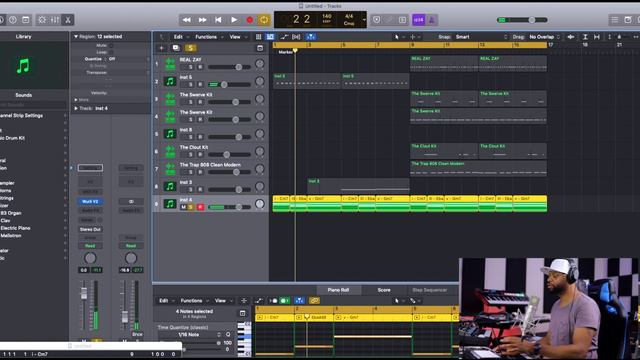Open the Smart Controls dial icon
Image resolution: width=640 pixels, height=360 pixels.
pyautogui.click(x=42, y=20)
